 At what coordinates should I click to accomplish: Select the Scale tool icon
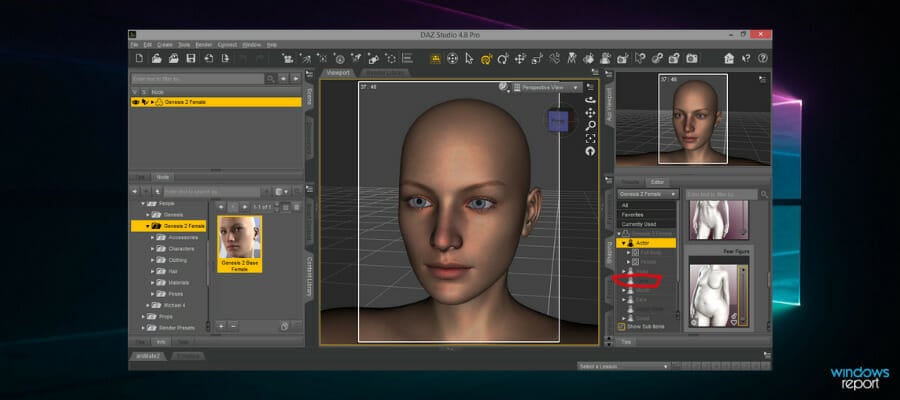tap(537, 58)
